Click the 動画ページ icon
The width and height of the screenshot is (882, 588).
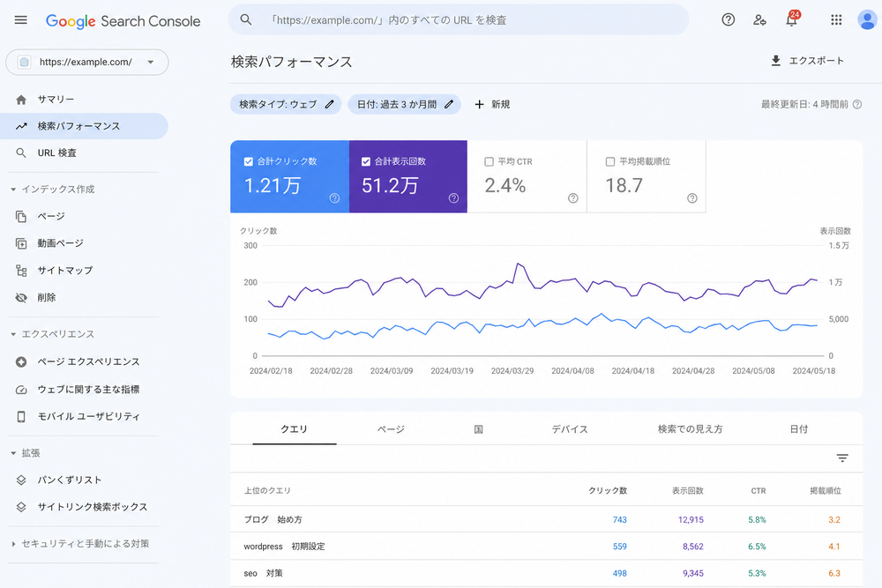pos(21,243)
